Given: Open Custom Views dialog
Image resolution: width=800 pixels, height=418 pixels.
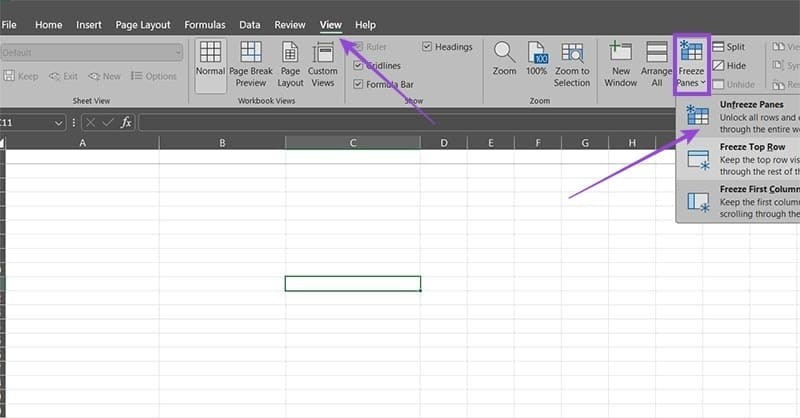Looking at the screenshot, I should [x=323, y=64].
